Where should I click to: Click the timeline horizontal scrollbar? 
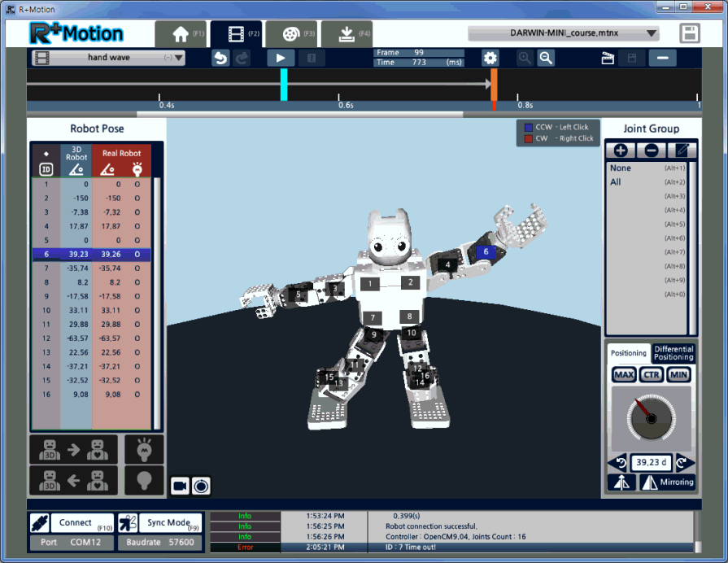pos(300,114)
